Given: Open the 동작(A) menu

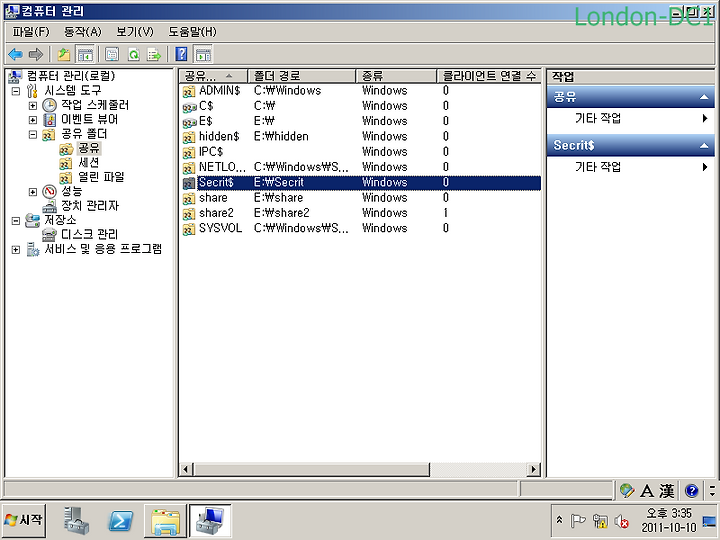Looking at the screenshot, I should (82, 32).
